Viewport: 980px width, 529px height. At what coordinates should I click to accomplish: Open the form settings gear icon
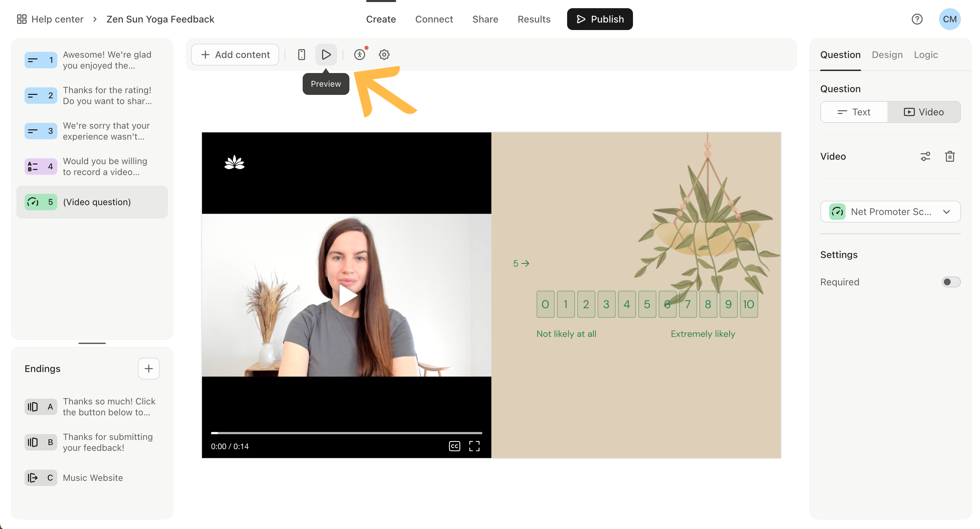click(384, 54)
